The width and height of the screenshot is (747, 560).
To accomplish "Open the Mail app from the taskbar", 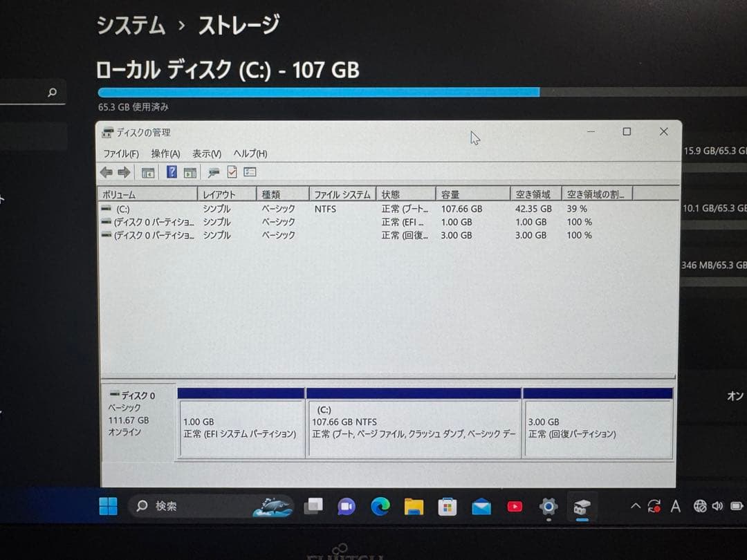I will (481, 507).
